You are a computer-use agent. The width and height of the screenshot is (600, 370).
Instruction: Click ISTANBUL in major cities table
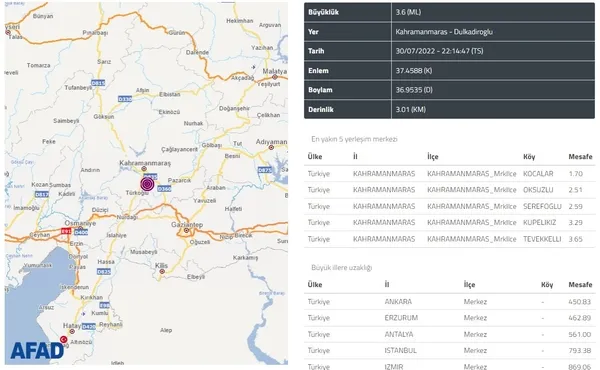[x=401, y=350]
